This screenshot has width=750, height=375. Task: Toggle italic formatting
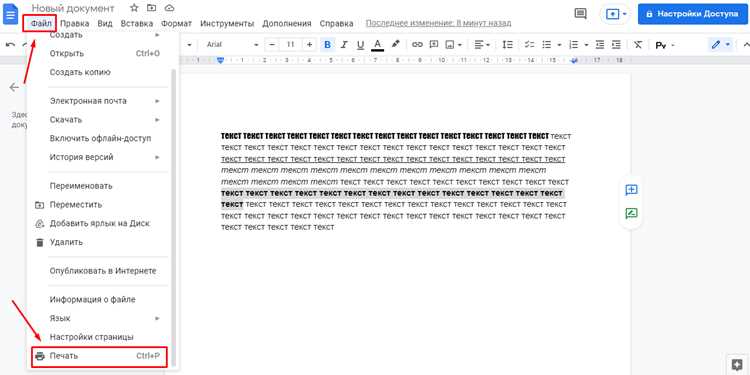click(x=343, y=44)
